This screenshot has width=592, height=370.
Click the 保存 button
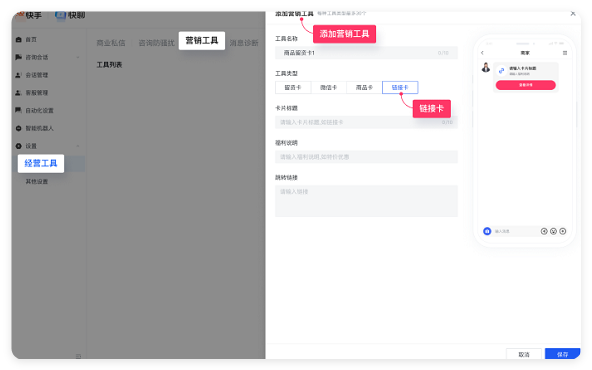coord(562,354)
